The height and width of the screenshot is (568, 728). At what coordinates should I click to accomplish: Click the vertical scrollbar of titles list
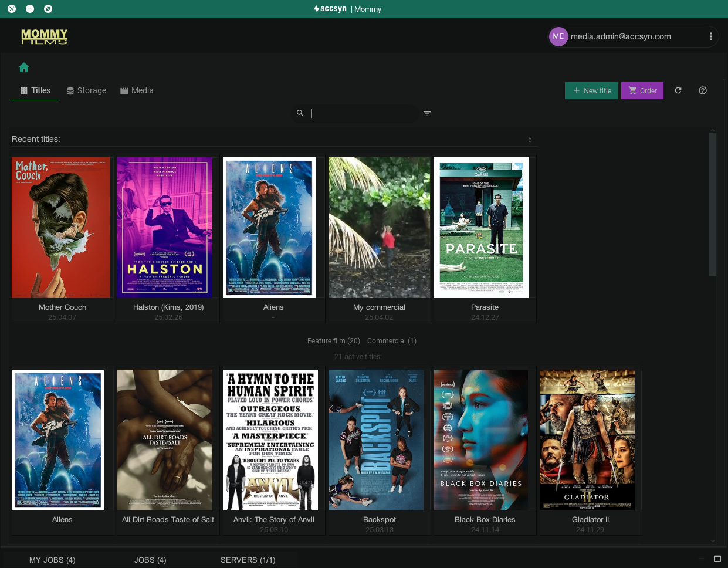point(712,204)
